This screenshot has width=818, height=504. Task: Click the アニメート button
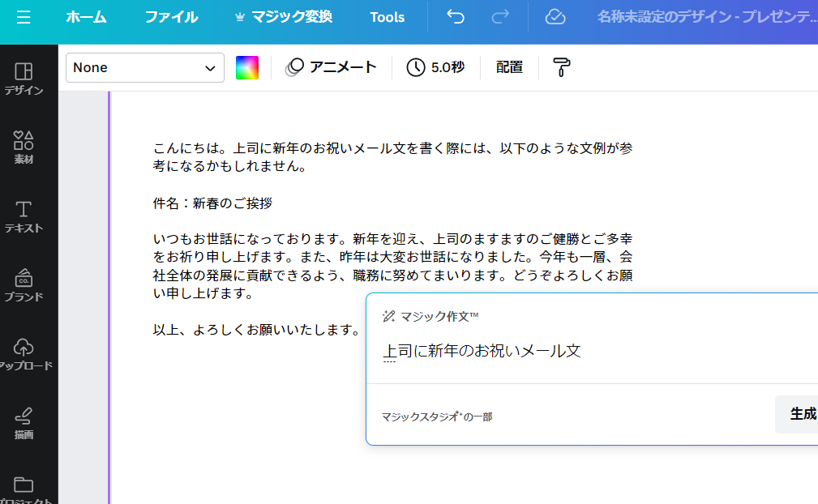(x=331, y=68)
